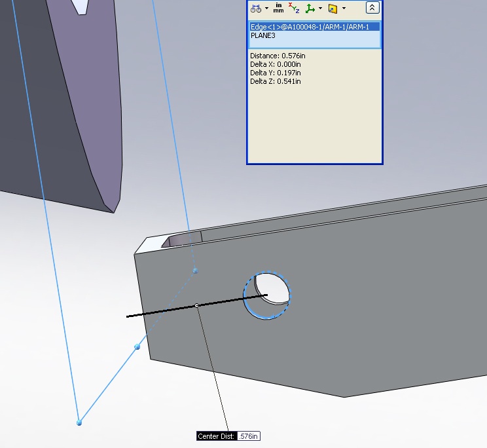Open the coordinate system dropdown arrow
This screenshot has width=487, height=448.
point(320,9)
